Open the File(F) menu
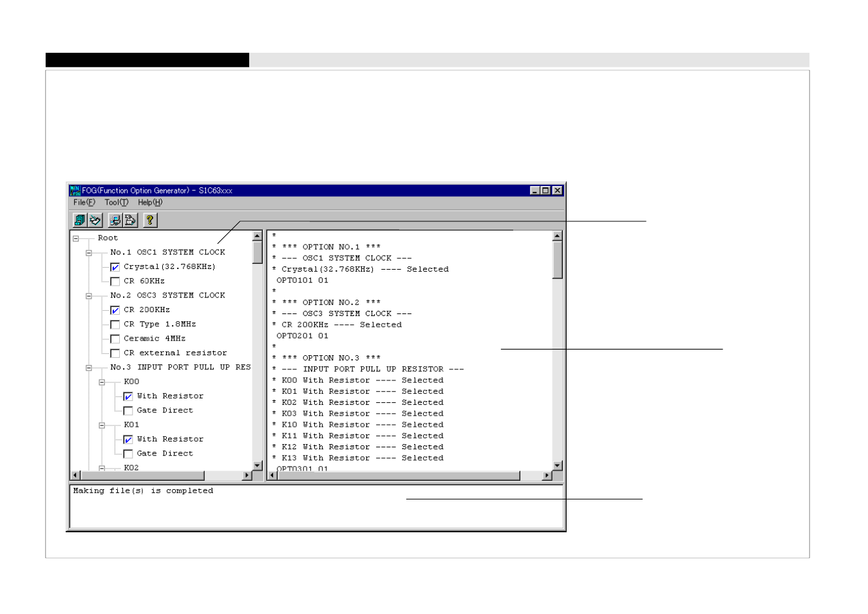This screenshot has width=868, height=614. (x=84, y=202)
